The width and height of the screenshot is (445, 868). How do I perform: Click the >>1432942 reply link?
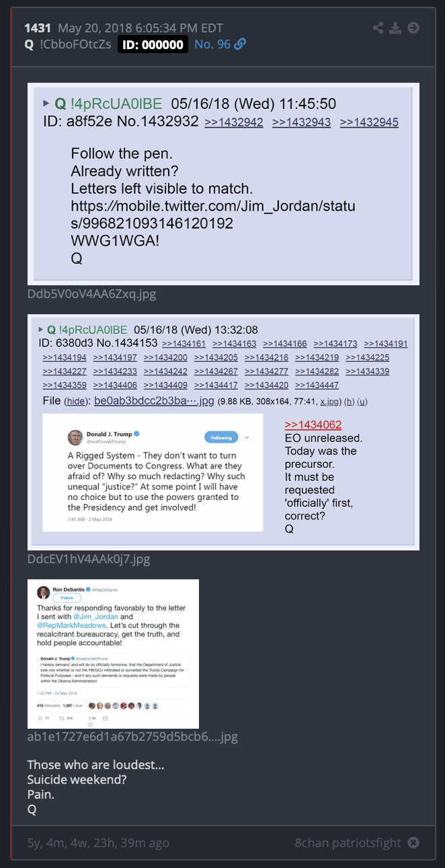(x=234, y=122)
